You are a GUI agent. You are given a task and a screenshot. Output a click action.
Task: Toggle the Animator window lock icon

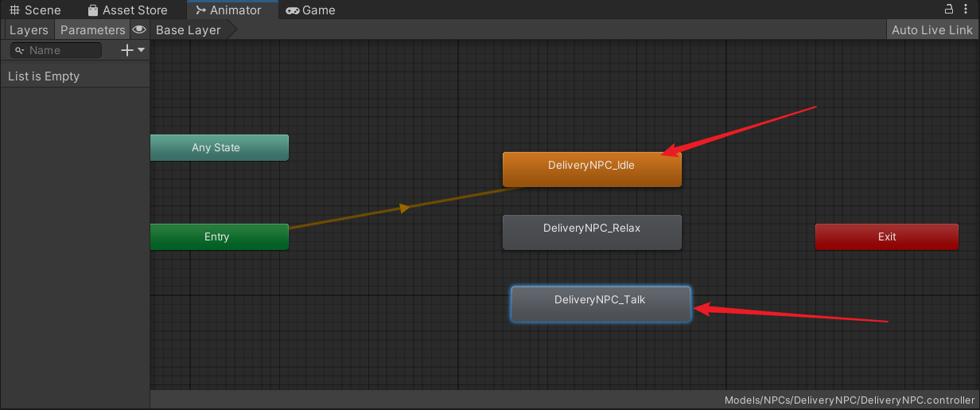(x=948, y=10)
